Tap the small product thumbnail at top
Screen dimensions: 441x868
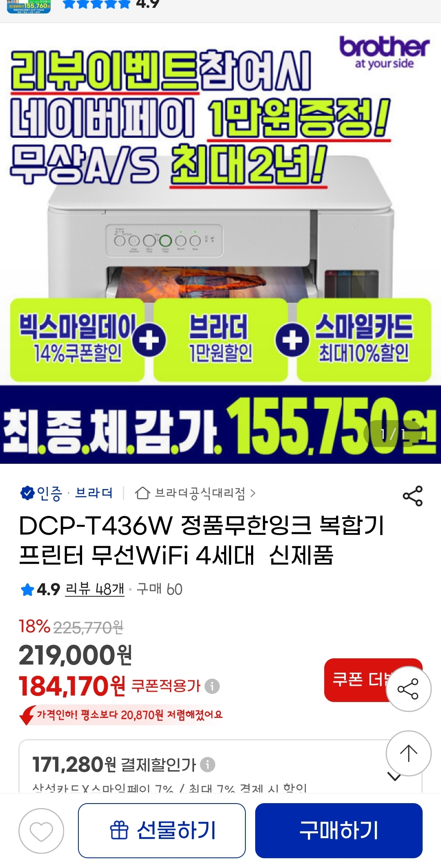tap(29, 7)
